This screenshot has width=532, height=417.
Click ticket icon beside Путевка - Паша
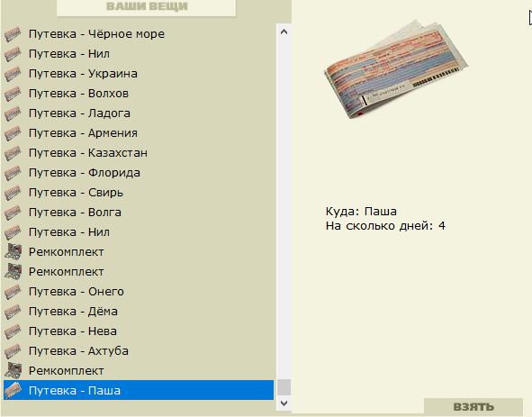[13, 391]
